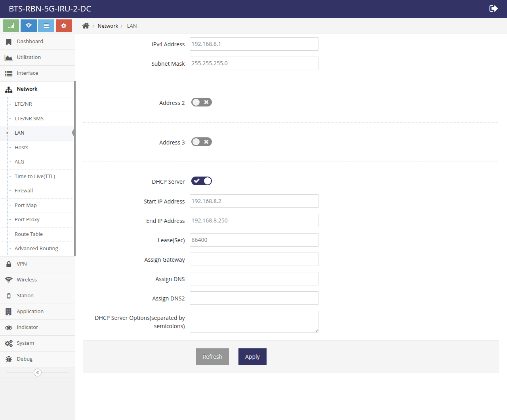Select LTE/NR SMS submenu item
507x420 pixels.
[37, 119]
